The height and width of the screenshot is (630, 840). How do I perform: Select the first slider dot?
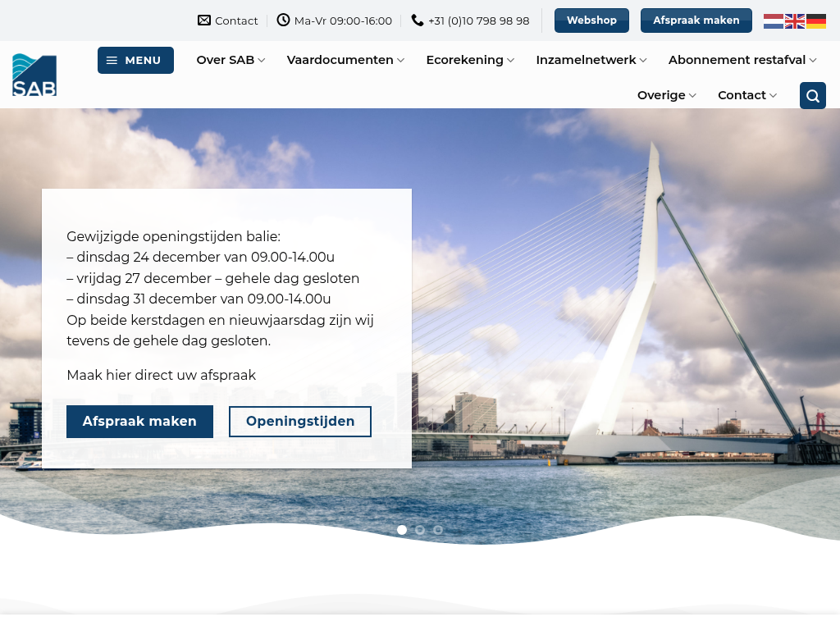[402, 530]
